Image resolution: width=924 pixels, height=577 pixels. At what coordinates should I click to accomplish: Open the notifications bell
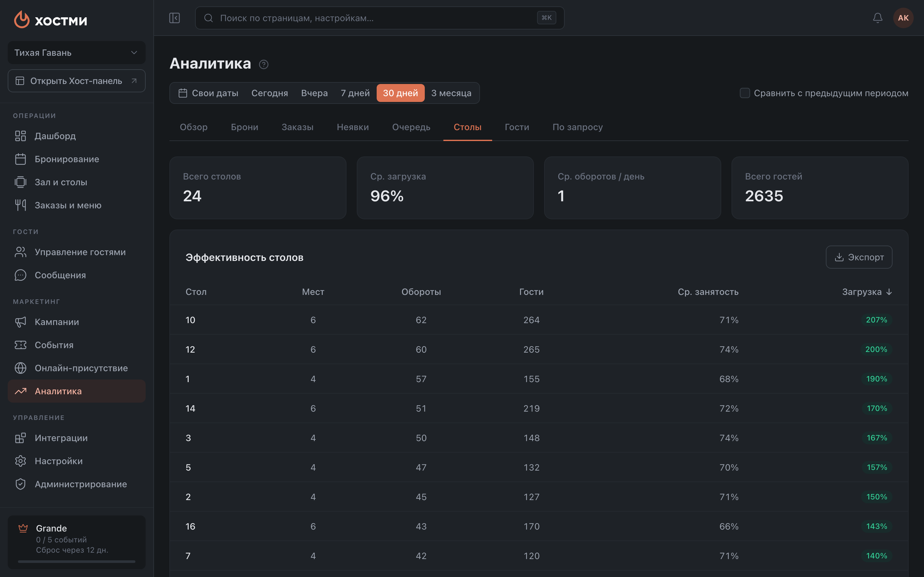(x=877, y=18)
